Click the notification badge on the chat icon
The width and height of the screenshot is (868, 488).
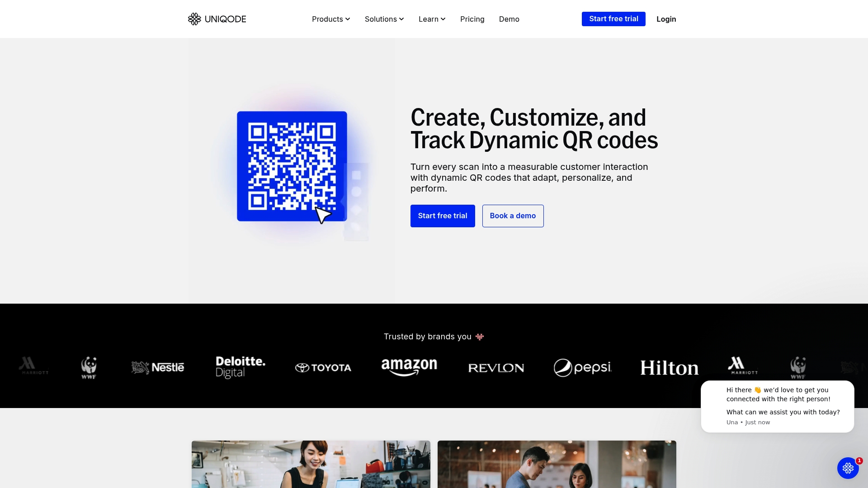click(859, 461)
